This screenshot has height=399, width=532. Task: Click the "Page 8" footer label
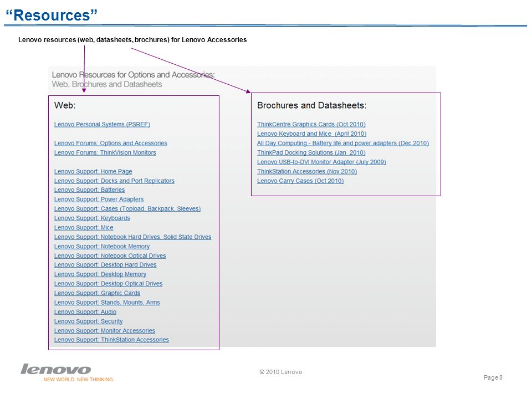(x=493, y=377)
